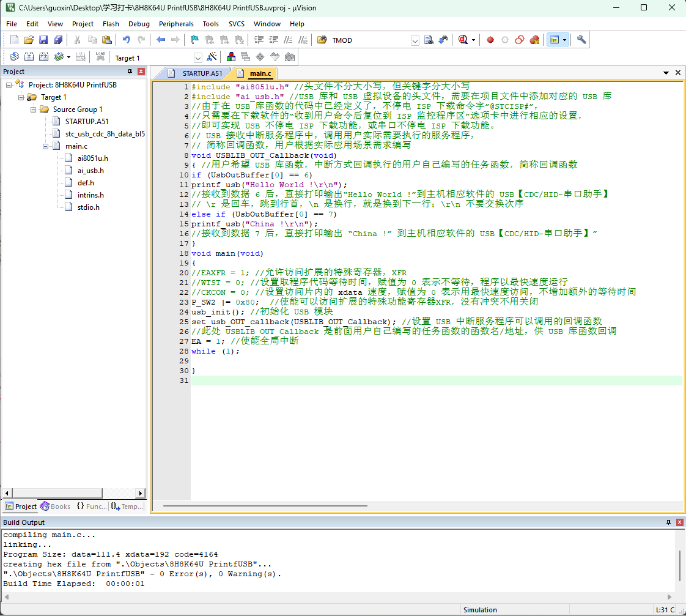Pin the Build Output panel
This screenshot has height=616, width=686.
(x=668, y=522)
